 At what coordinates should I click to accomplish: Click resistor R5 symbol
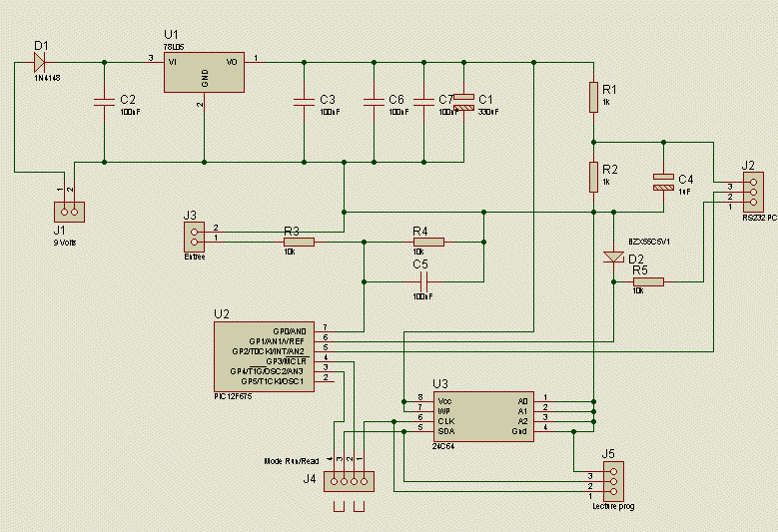(x=648, y=282)
